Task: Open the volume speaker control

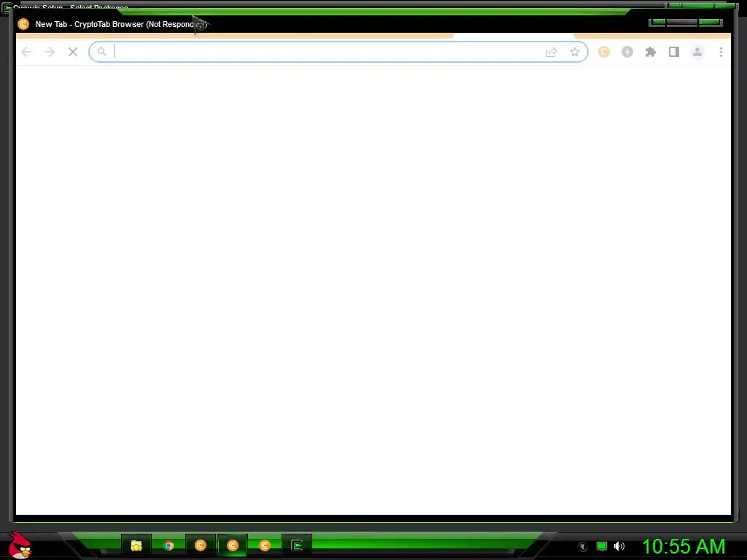Action: (x=619, y=546)
